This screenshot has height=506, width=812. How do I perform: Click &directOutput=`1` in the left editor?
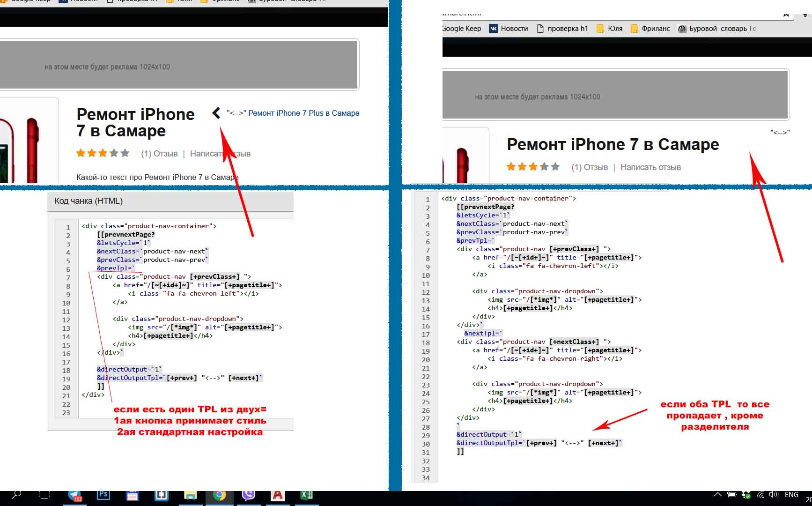click(x=129, y=369)
